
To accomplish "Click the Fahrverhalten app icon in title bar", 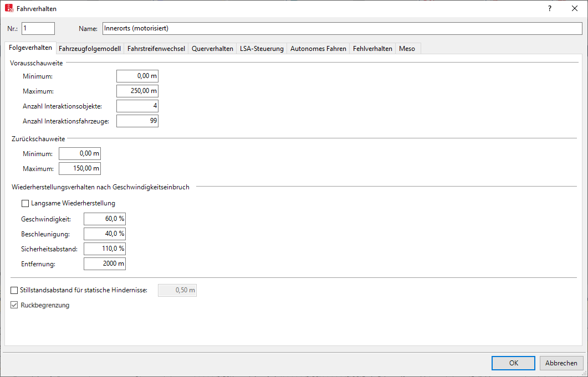I will click(9, 8).
